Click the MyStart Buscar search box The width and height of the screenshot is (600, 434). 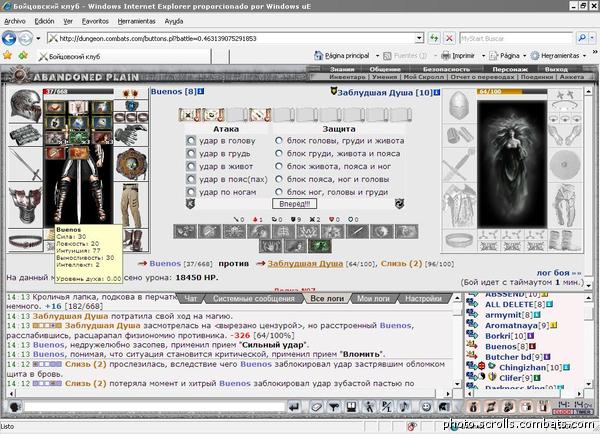click(x=516, y=38)
